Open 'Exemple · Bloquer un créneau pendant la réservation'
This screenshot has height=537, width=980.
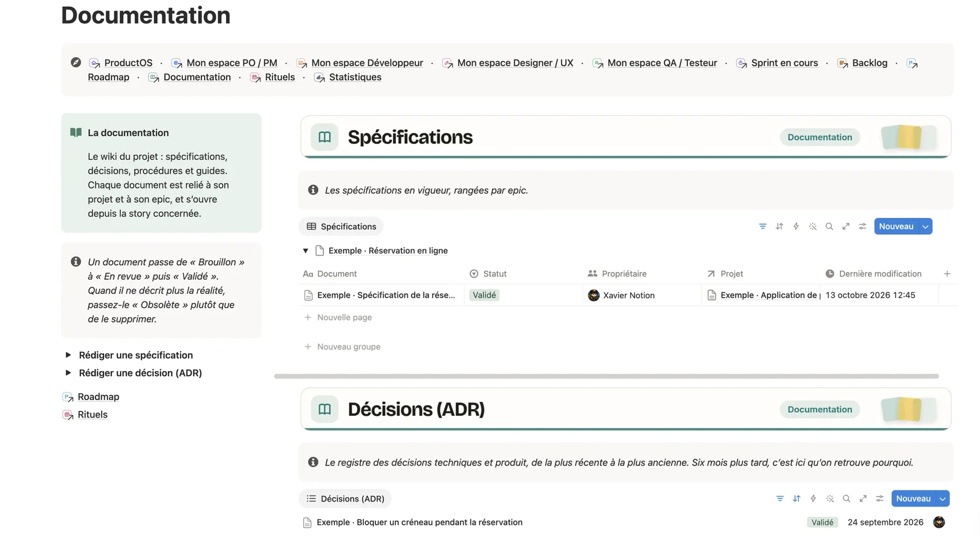tap(420, 522)
